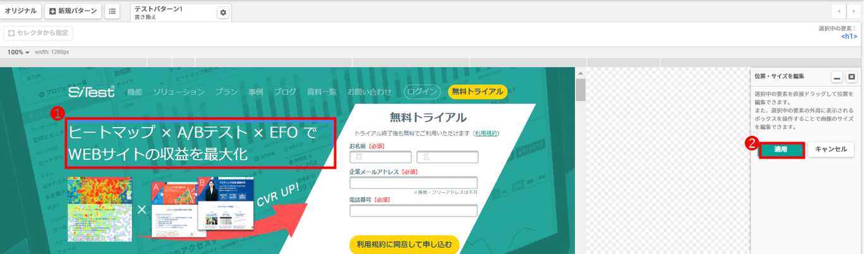Create a 新規パターン
The image size is (868, 254).
(x=73, y=11)
